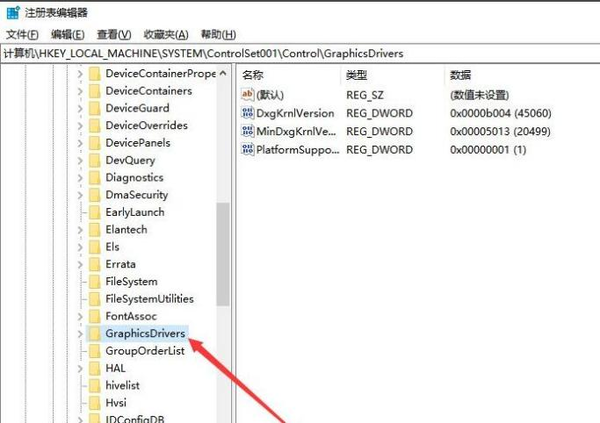Click the DeviceContainers folder icon
This screenshot has height=423, width=600.
tap(95, 91)
